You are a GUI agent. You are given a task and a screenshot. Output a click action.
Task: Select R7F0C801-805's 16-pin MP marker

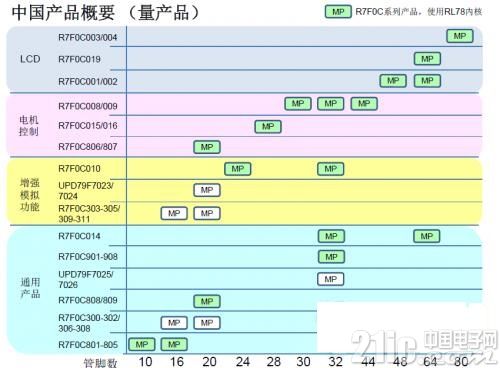(174, 344)
